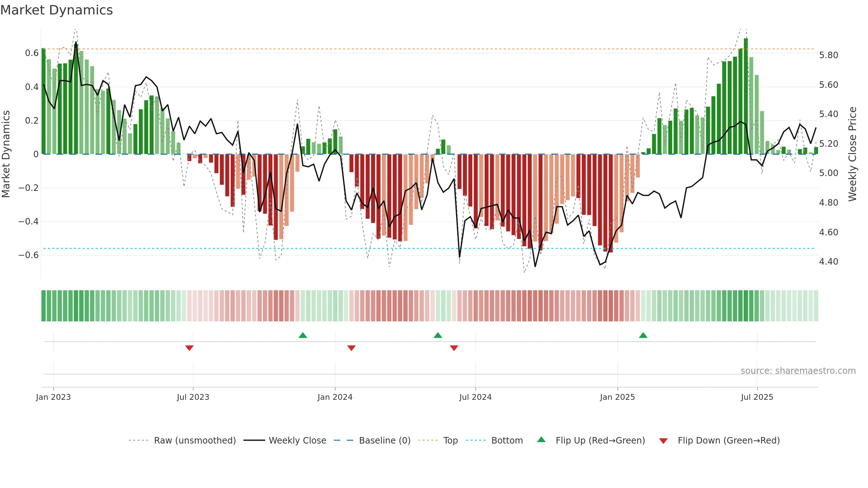
Task: Click the 5.20 price tick label
Action: (829, 144)
